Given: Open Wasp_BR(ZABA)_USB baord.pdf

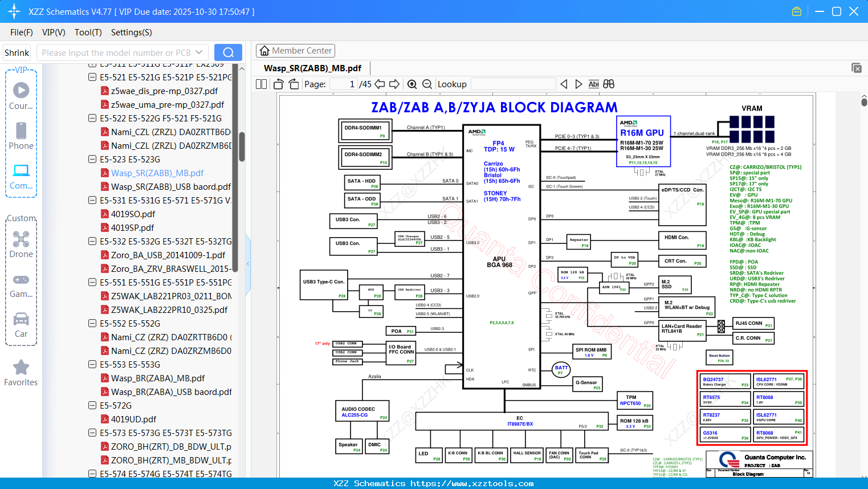Looking at the screenshot, I should [172, 392].
